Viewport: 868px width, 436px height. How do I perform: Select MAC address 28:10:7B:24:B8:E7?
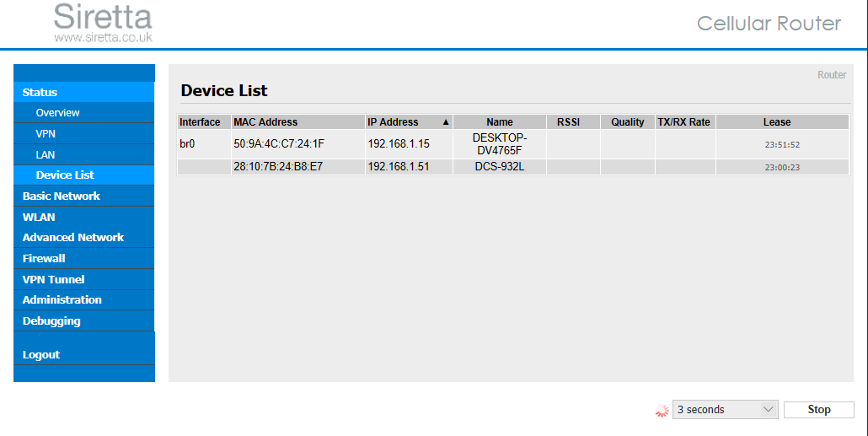(278, 167)
